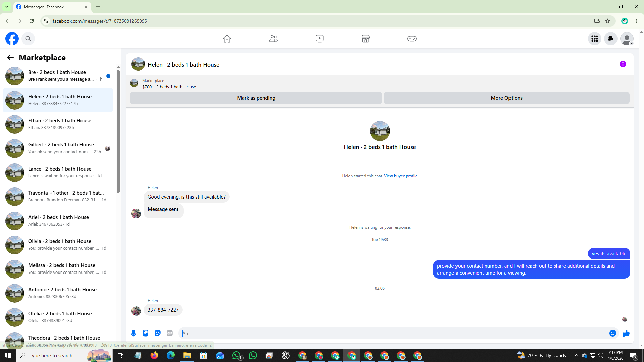The image size is (644, 362).
Task: Click Mark as pending button
Action: (x=256, y=98)
